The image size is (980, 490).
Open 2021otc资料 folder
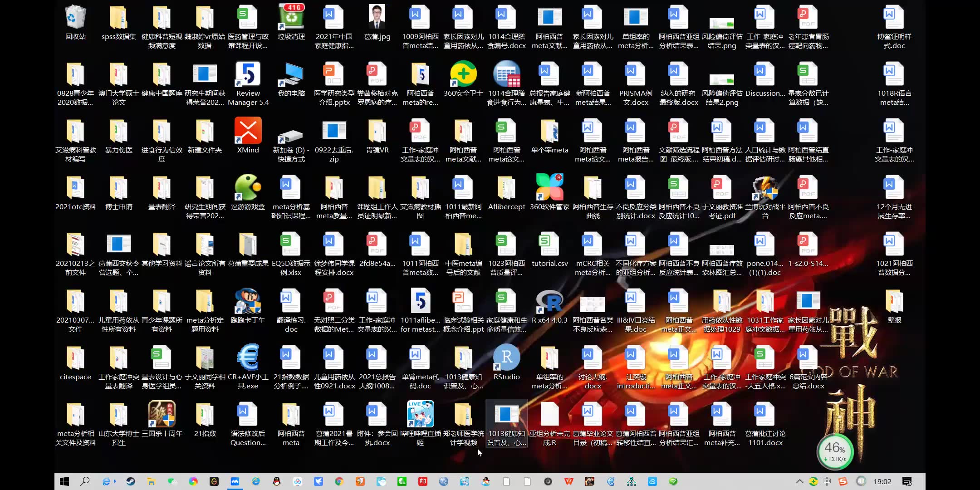pos(75,193)
